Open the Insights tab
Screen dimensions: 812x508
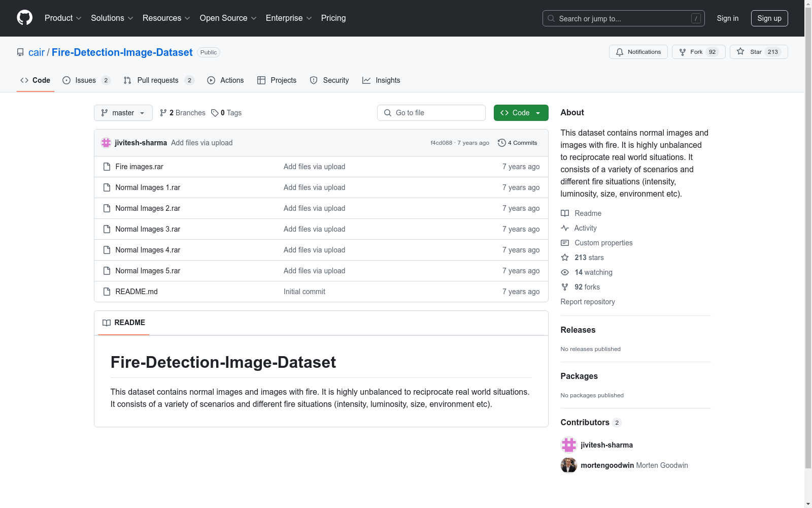click(x=381, y=80)
